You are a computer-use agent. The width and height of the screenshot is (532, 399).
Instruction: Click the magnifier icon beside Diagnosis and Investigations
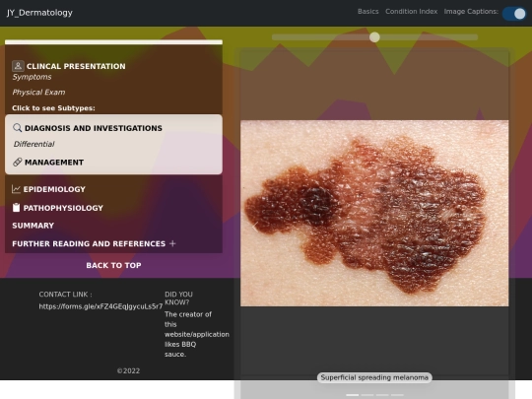tap(18, 127)
